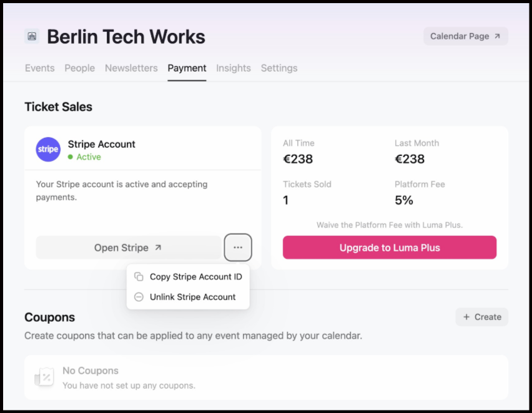Click the arrow icon on Calendar Page
Screen dimensions: 532x413
pos(498,36)
